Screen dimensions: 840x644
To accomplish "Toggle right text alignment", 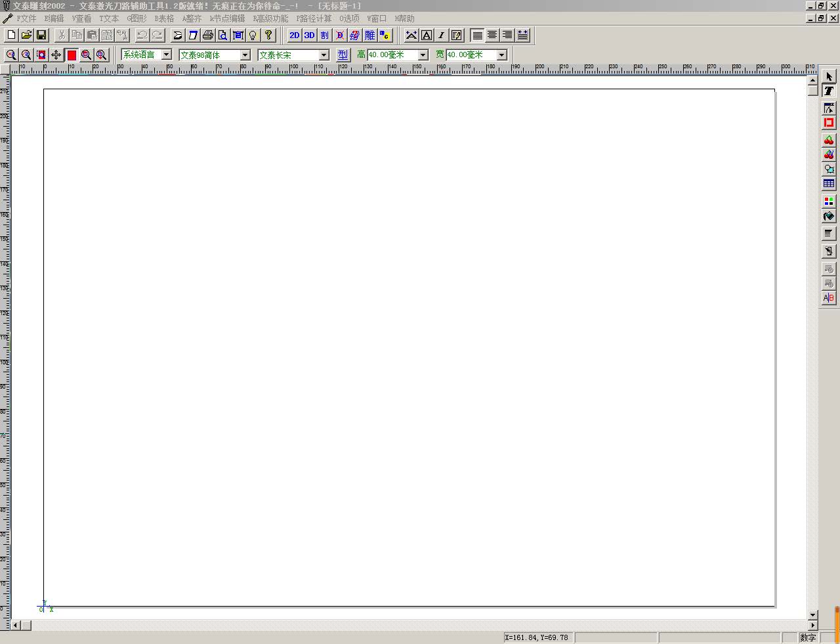I will [x=507, y=35].
